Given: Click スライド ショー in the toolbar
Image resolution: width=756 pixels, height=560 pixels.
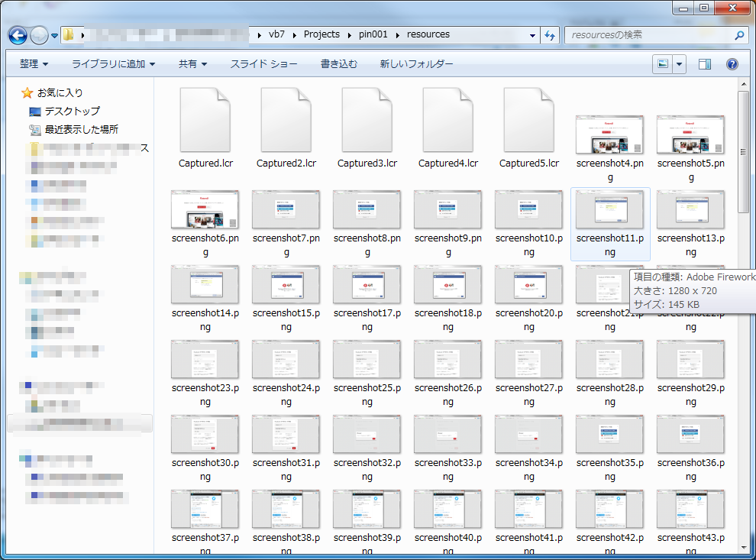Looking at the screenshot, I should 263,64.
